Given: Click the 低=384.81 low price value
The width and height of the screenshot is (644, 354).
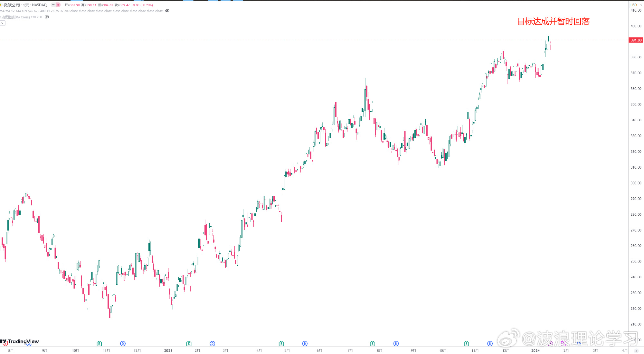Looking at the screenshot, I should 106,5.
